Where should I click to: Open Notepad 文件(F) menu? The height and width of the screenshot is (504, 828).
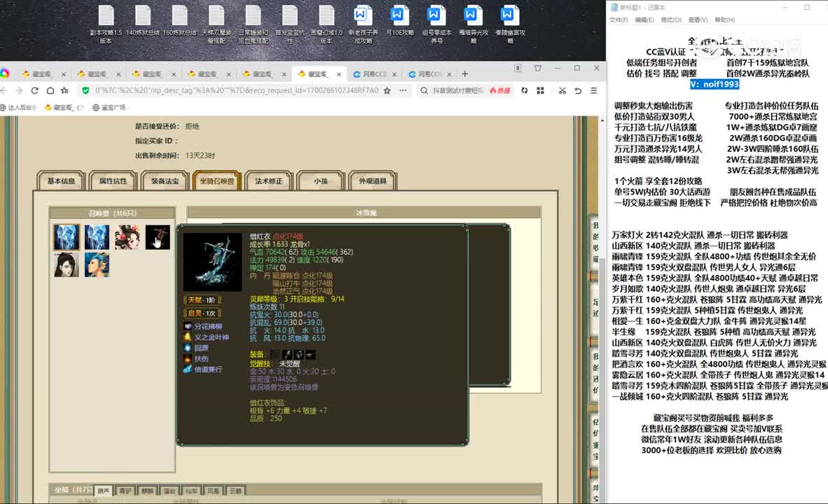pos(619,20)
